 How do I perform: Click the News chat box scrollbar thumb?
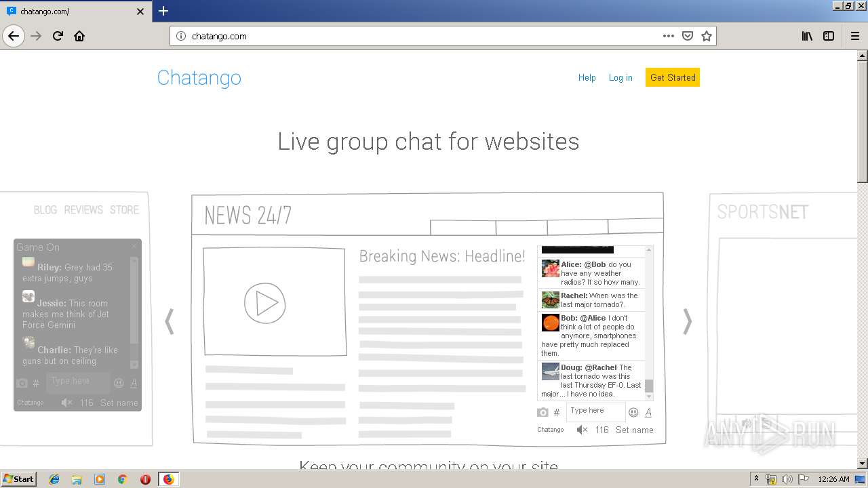[x=649, y=386]
